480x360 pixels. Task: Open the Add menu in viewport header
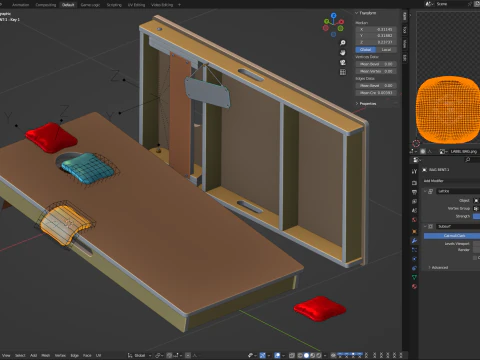pyautogui.click(x=33, y=355)
